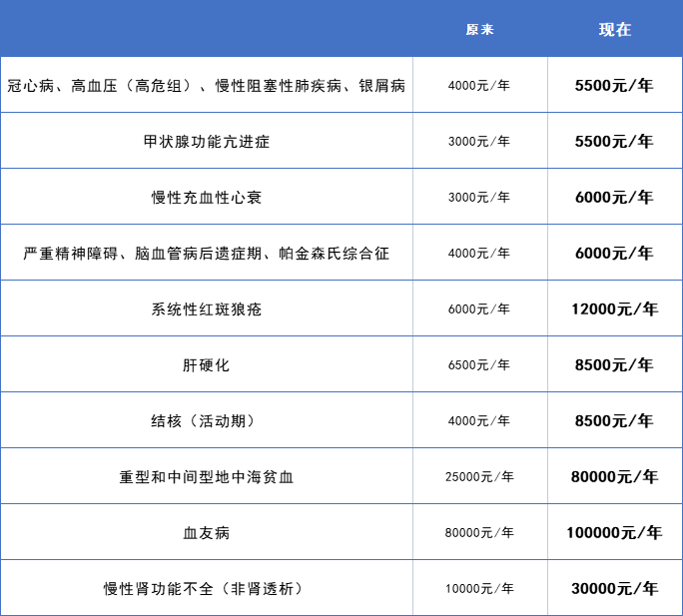Select the 重型和中间型地中海贫血 row label

tap(207, 477)
